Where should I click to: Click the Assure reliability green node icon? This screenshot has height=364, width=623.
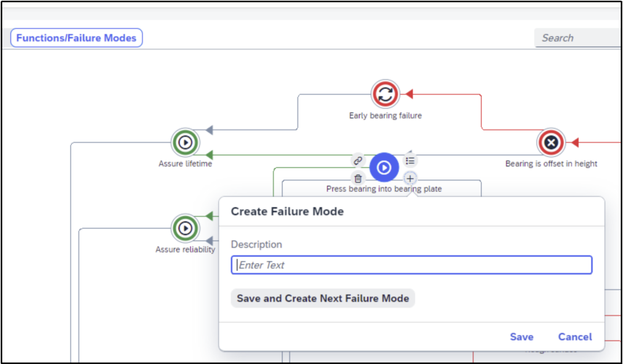tap(185, 228)
